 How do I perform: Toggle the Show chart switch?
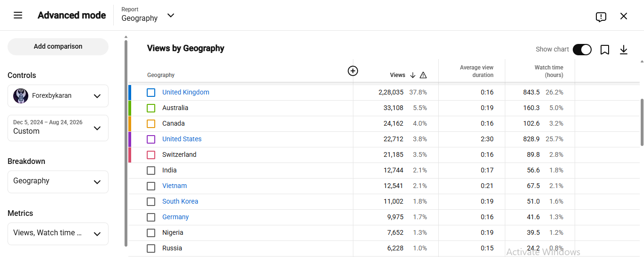582,50
